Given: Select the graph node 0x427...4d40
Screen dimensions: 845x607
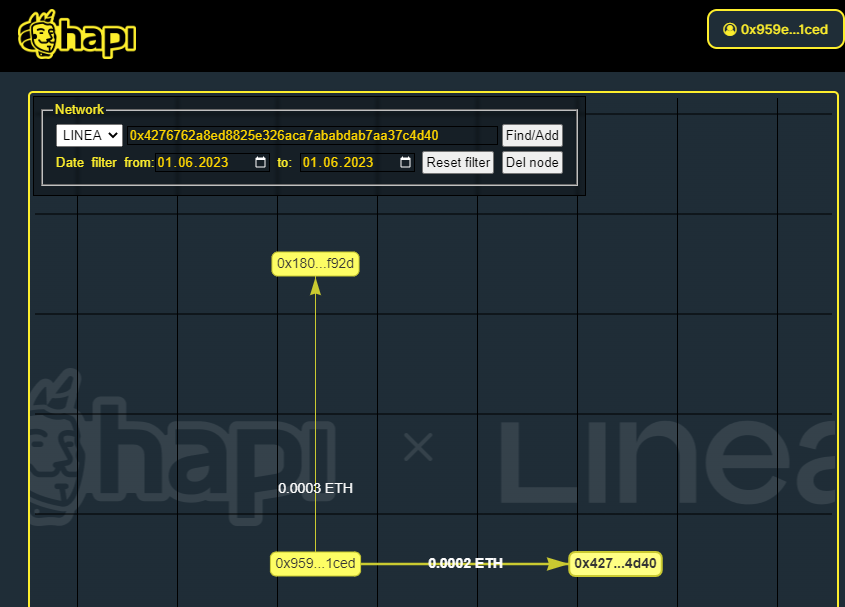Looking at the screenshot, I should pyautogui.click(x=615, y=564).
